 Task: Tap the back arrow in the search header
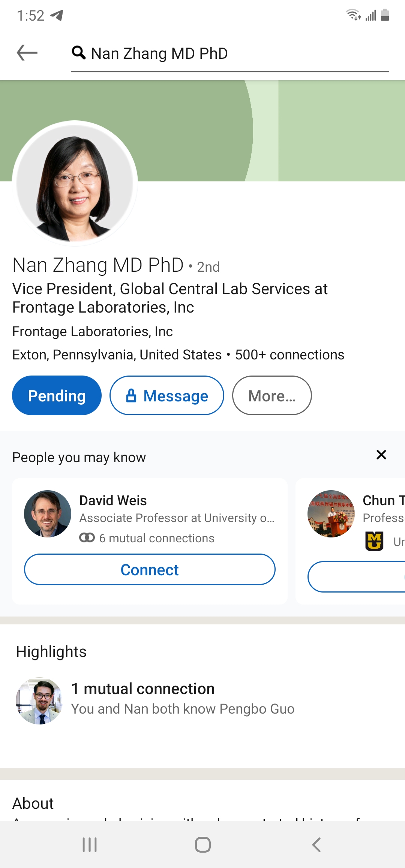click(27, 52)
